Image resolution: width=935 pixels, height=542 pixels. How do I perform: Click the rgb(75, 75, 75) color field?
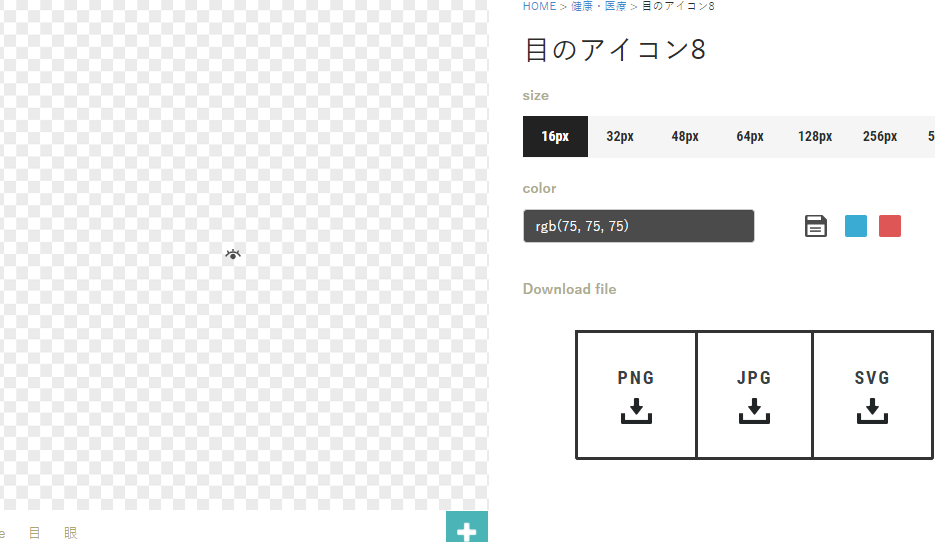638,226
